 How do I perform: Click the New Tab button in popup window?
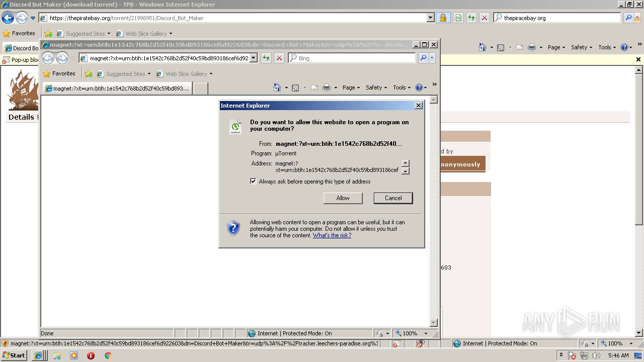[201, 89]
